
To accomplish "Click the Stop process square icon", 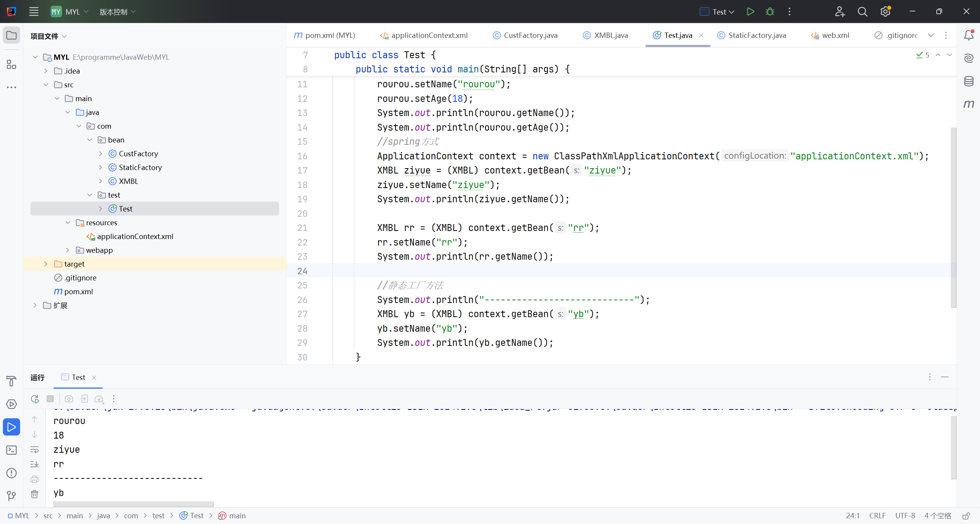I will pos(50,399).
